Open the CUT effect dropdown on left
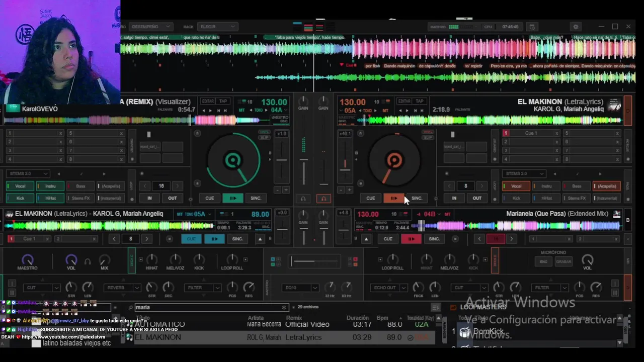Viewport: 644px width, 362px height. (x=41, y=288)
